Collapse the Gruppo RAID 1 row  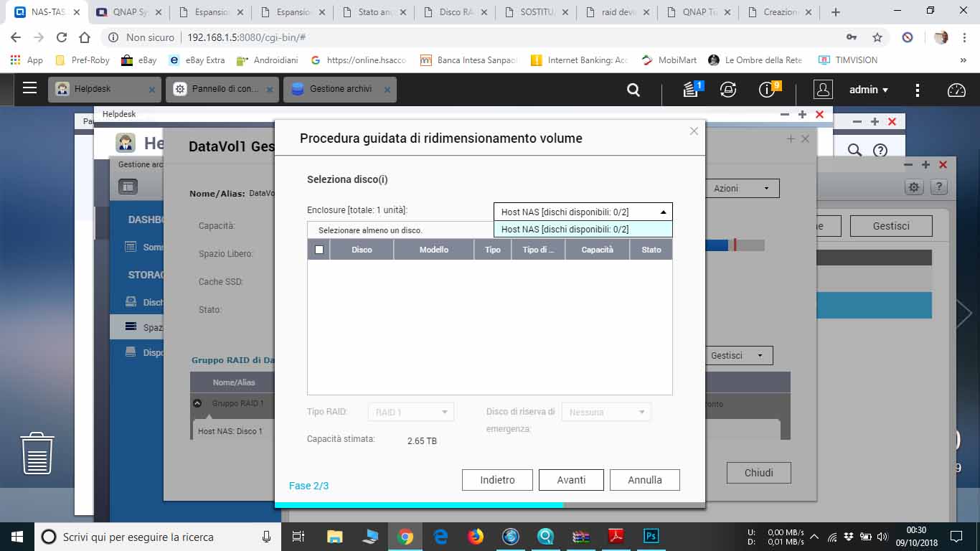coord(197,403)
